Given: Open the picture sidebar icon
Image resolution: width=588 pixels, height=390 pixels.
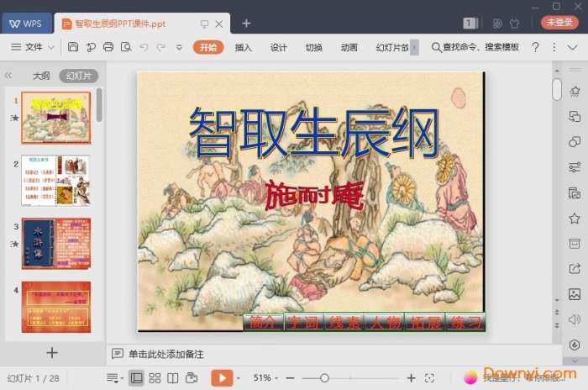Looking at the screenshot, I should coord(575,294).
